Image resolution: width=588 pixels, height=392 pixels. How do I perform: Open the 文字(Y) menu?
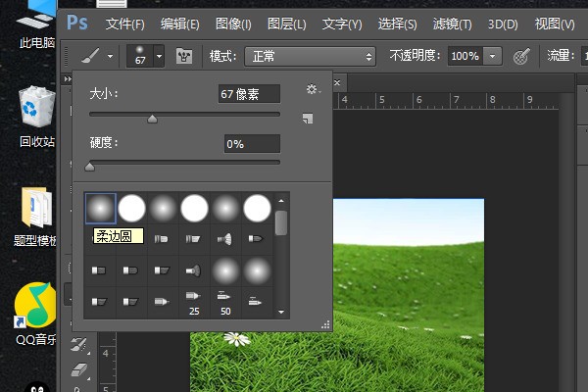click(x=342, y=24)
